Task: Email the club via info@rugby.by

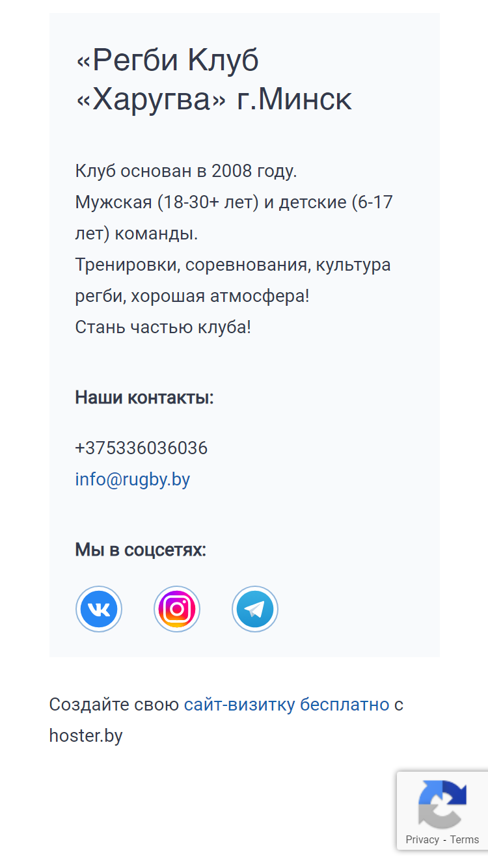Action: 133,480
